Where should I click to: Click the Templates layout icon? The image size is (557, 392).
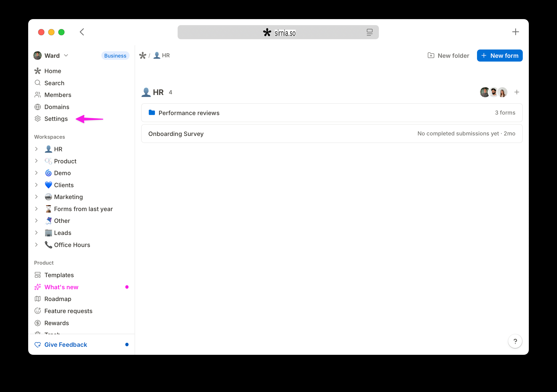[37, 275]
